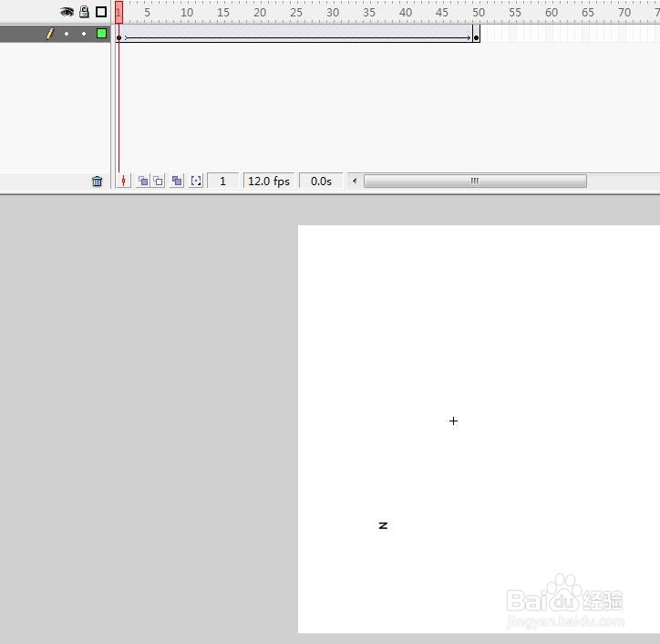Enable Onion Skin Outlines button
Screen dimensions: 660x644
point(159,182)
